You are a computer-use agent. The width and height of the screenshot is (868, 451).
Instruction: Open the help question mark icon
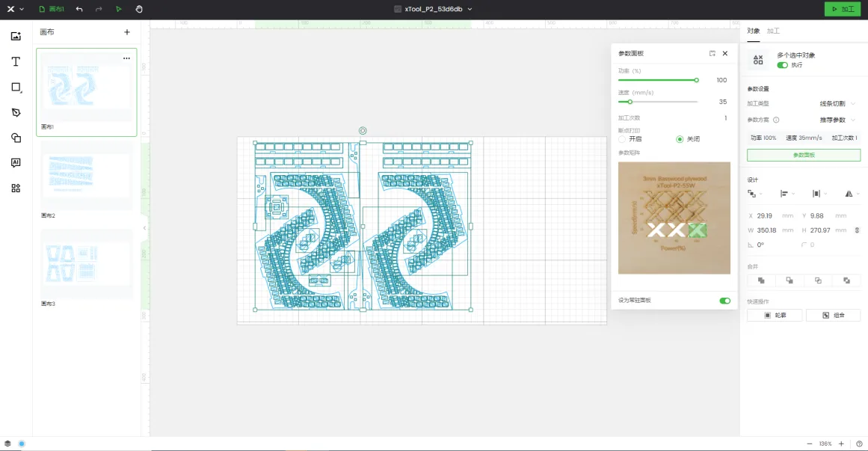click(x=859, y=444)
